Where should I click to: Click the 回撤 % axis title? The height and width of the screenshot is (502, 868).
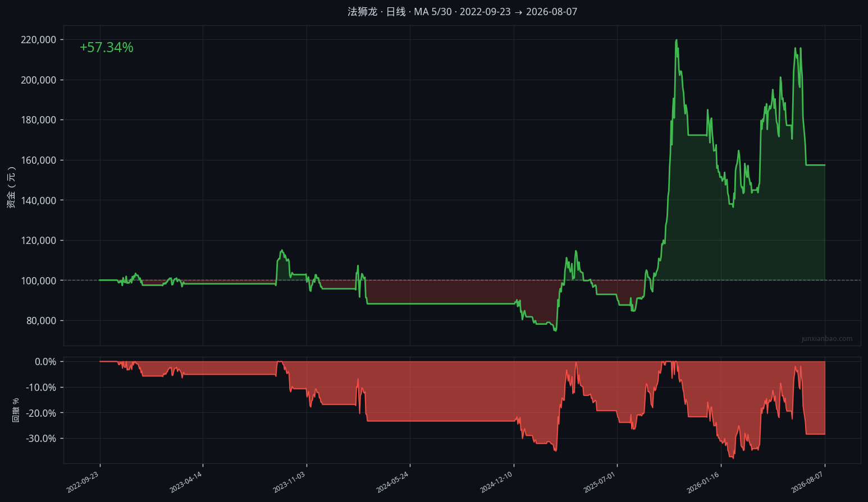click(x=16, y=410)
